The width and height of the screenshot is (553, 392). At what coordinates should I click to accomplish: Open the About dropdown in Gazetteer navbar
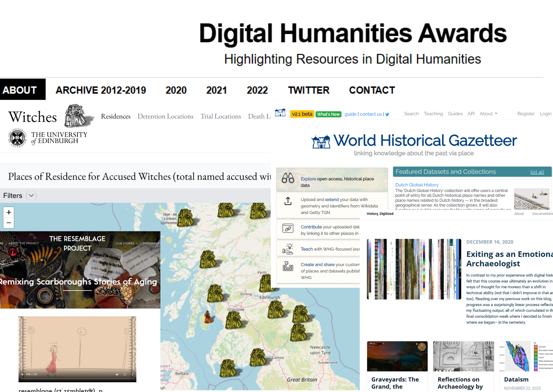tap(488, 114)
